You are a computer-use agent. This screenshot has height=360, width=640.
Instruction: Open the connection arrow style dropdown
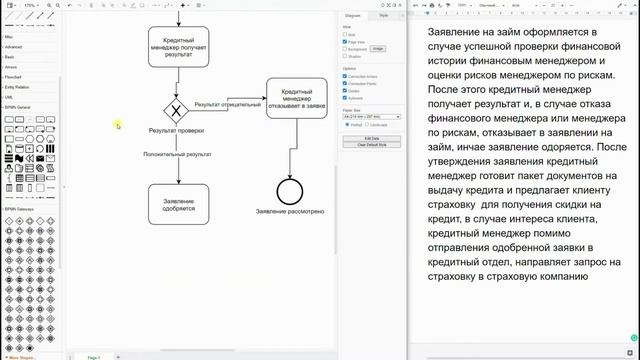(x=156, y=5)
